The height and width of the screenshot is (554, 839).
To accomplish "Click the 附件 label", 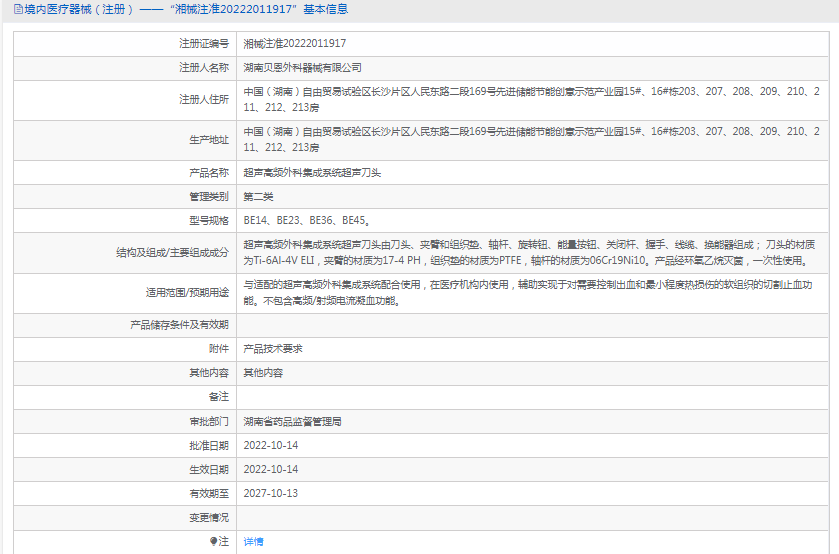I will coord(219,349).
